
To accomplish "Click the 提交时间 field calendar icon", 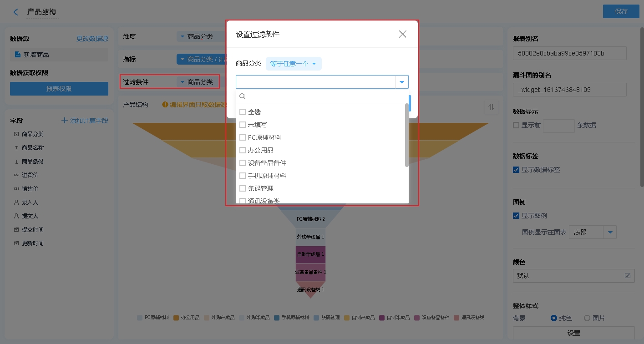I will (16, 230).
